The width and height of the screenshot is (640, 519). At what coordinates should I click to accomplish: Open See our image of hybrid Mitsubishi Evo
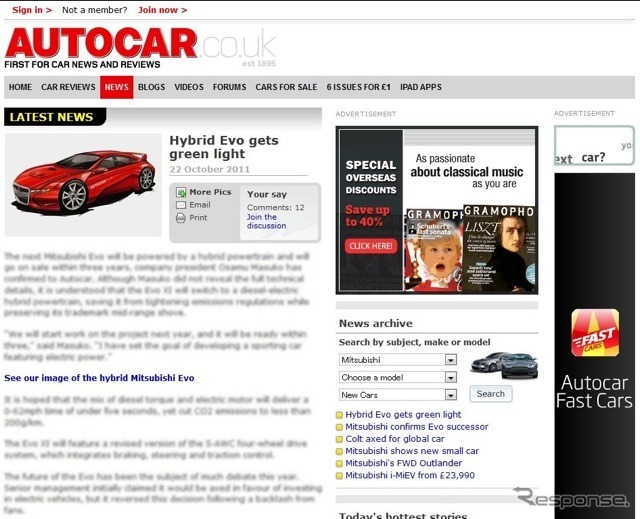[99, 378]
